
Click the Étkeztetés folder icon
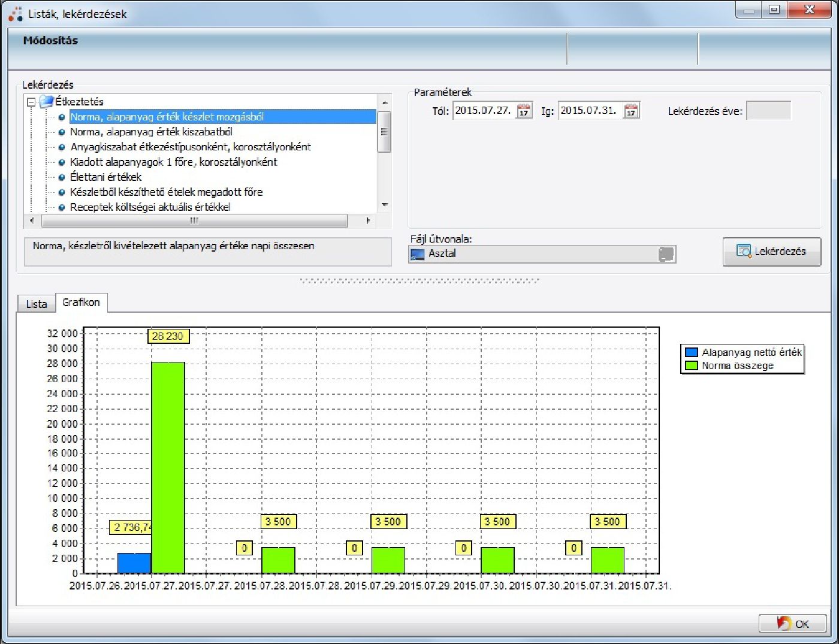(46, 102)
